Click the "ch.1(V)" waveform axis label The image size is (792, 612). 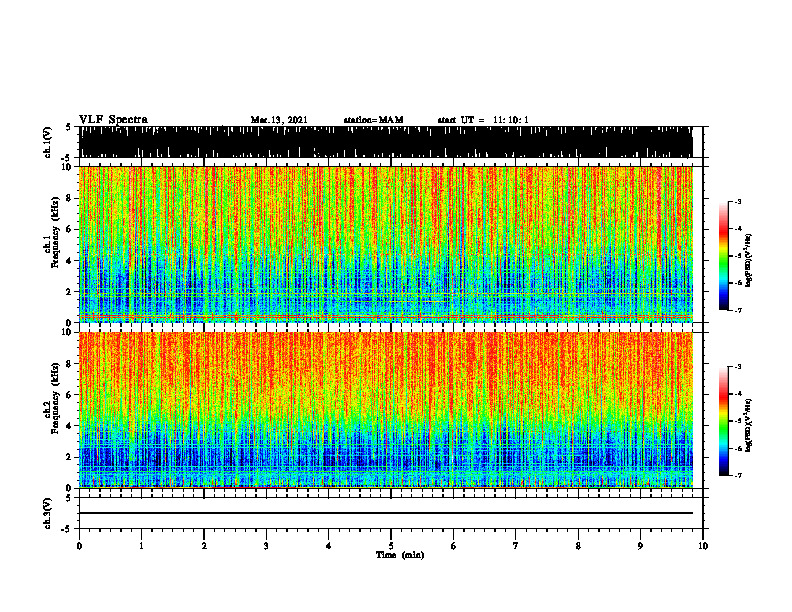(x=47, y=142)
